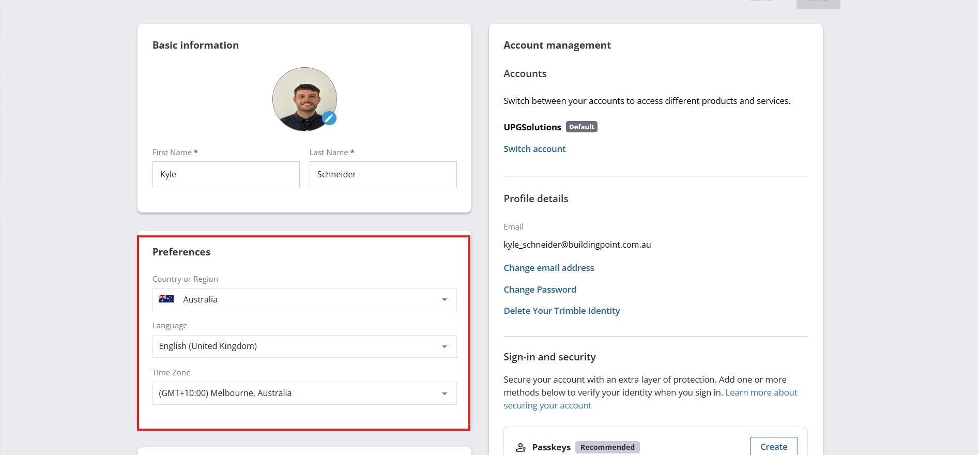Expand the Language dropdown arrow

pos(445,346)
